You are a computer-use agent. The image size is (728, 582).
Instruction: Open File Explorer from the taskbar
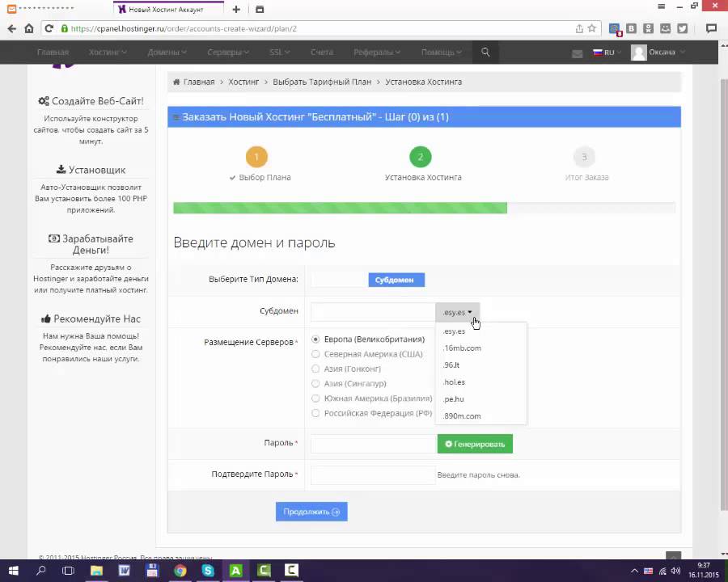coord(96,571)
